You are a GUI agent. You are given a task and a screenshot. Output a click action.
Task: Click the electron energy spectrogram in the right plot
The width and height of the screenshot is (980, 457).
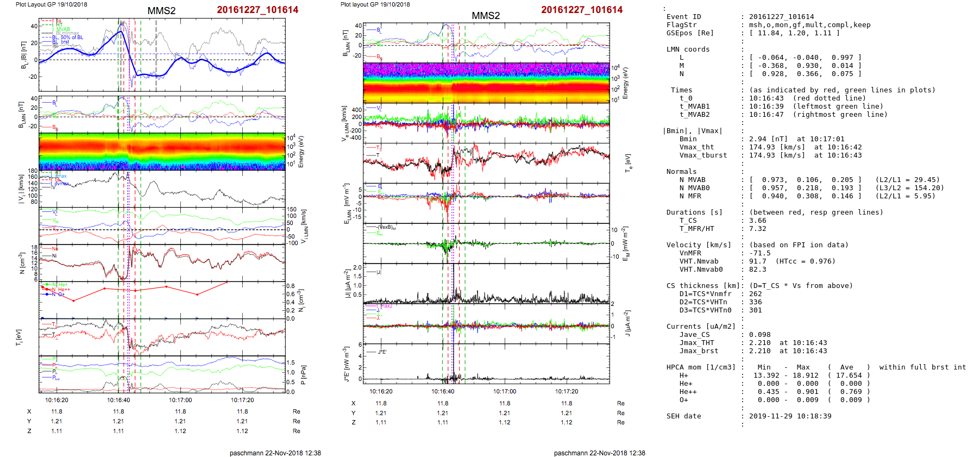pyautogui.click(x=486, y=83)
